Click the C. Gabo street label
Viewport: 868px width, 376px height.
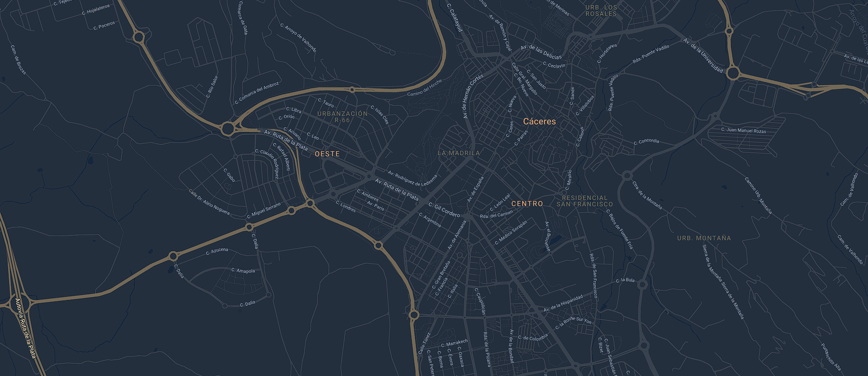coord(229,175)
